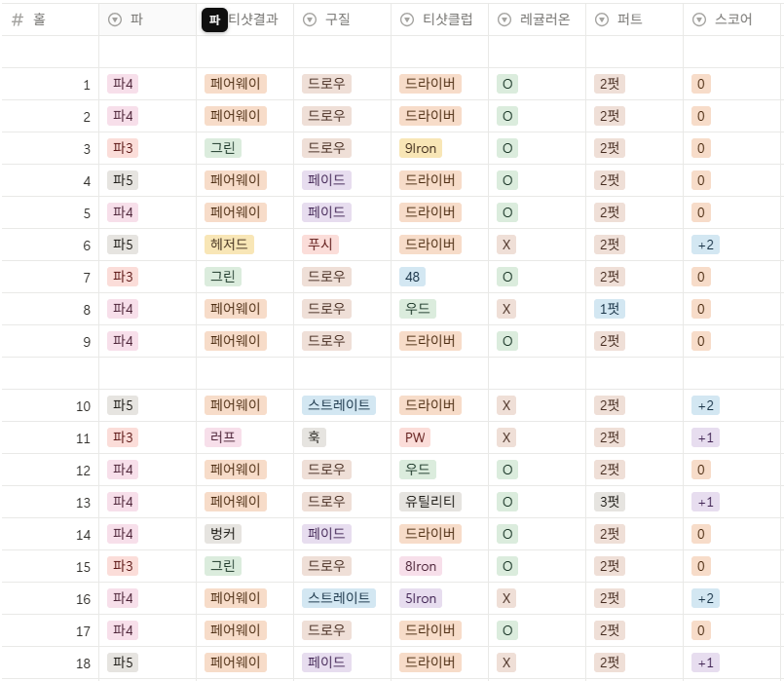The width and height of the screenshot is (784, 681).
Task: Click the 1펏 tag in hole 8 row
Action: point(610,309)
